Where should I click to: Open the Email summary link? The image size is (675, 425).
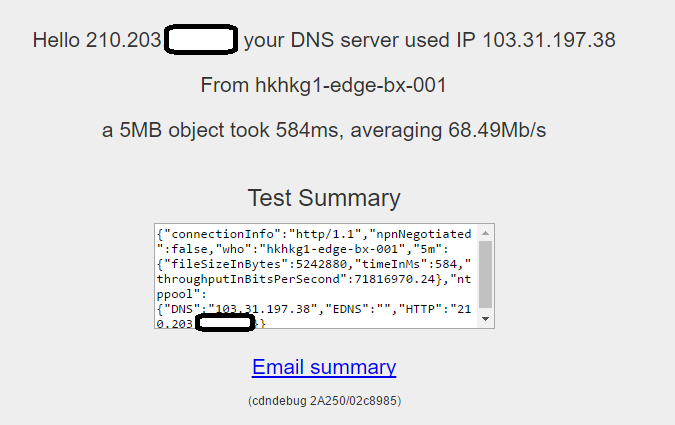324,367
